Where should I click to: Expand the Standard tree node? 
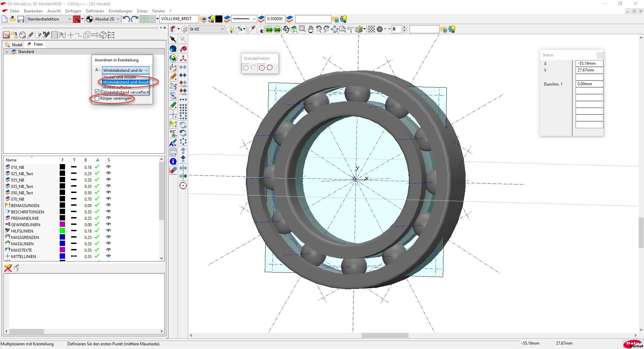[7, 52]
